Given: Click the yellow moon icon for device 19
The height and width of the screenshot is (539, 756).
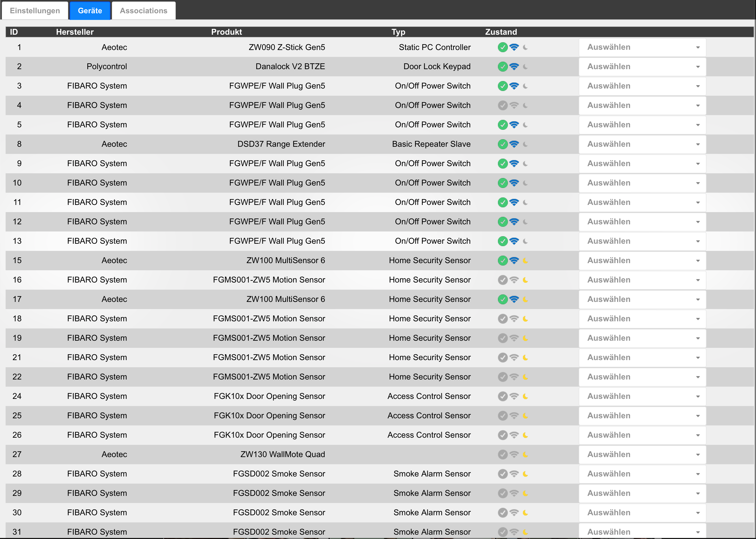Looking at the screenshot, I should click(525, 338).
